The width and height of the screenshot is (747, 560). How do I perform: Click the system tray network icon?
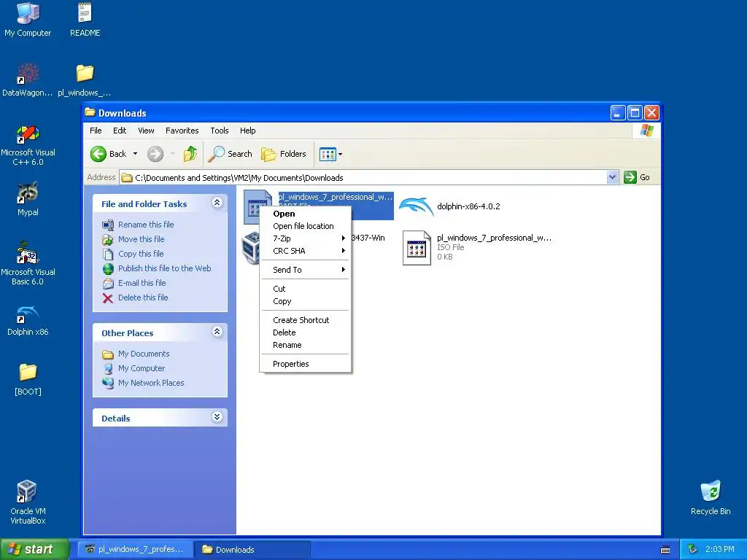[693, 549]
